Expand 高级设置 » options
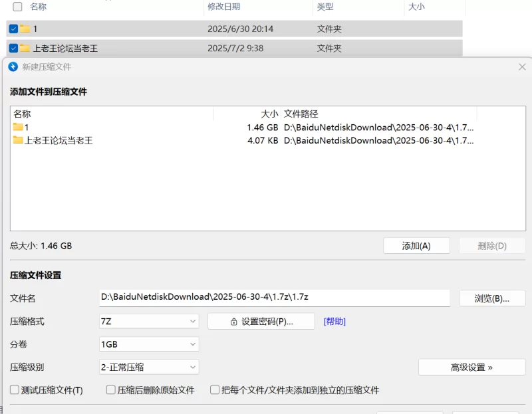This screenshot has height=414, width=532. [x=472, y=367]
